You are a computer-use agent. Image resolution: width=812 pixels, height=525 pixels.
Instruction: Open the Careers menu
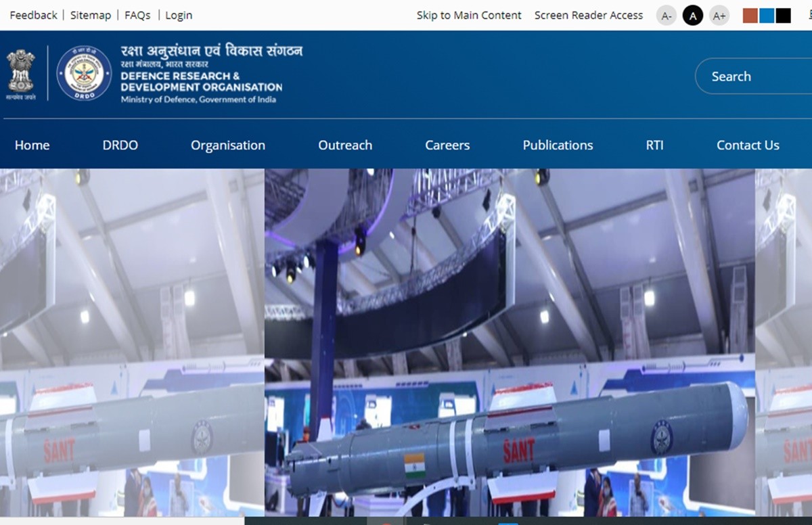click(x=447, y=145)
